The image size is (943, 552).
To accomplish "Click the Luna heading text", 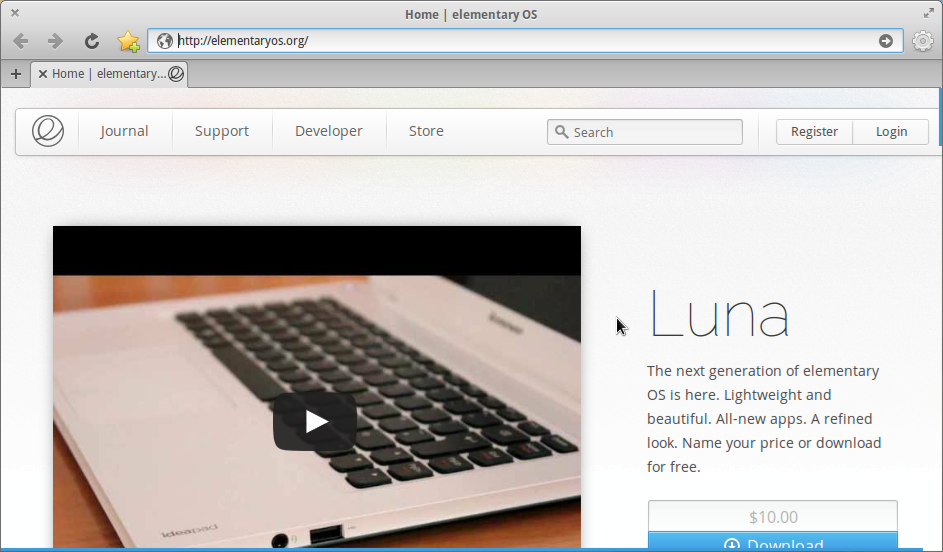I will 719,314.
